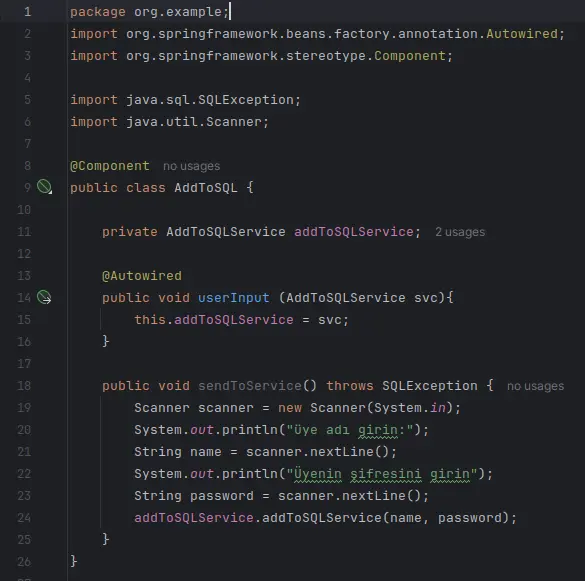Click the closing brace on line 25
This screenshot has height=581, width=585.
pyautogui.click(x=106, y=539)
